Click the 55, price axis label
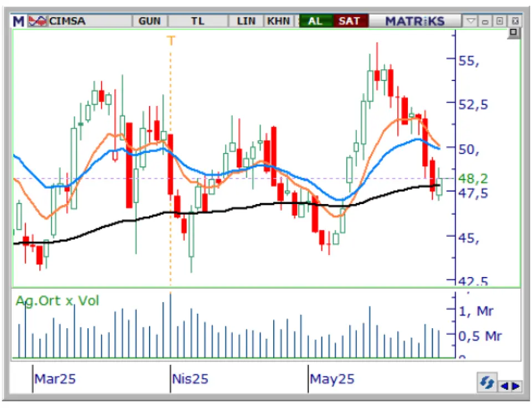This screenshot has height=408, width=532. tap(469, 61)
